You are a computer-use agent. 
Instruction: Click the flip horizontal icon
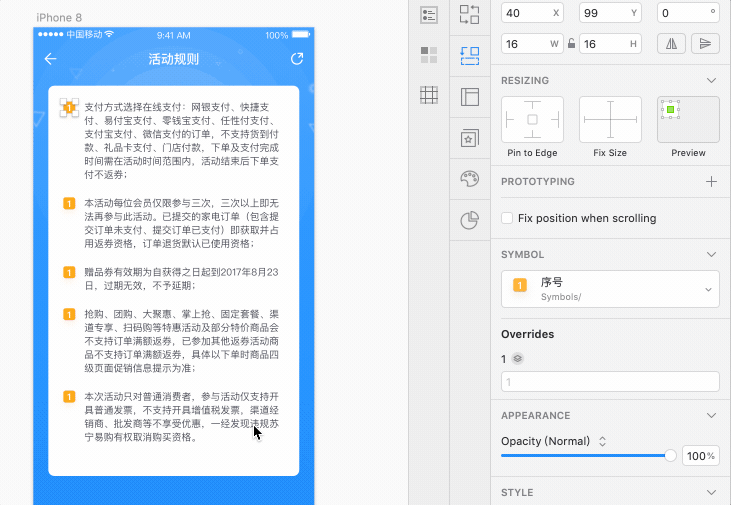tap(672, 43)
